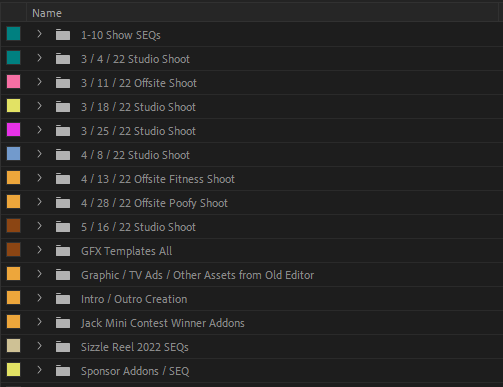This screenshot has height=387, width=503.
Task: Click the blue label swatch of 4 / 8 / 22 Studio Shoot
Action: 14,154
